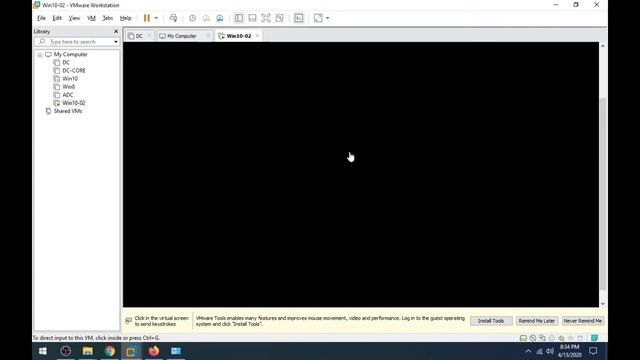The width and height of the screenshot is (640, 360).
Task: Click the teal message log icon in status bar
Action: click(594, 338)
